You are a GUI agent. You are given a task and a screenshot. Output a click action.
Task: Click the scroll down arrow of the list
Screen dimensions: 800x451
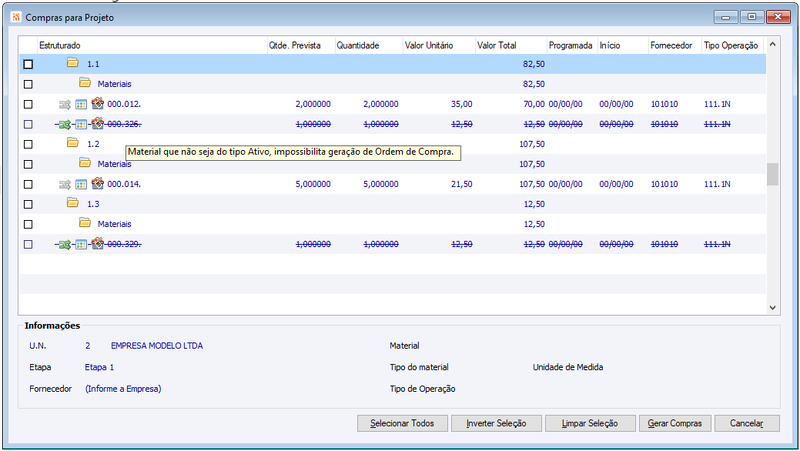pos(772,308)
